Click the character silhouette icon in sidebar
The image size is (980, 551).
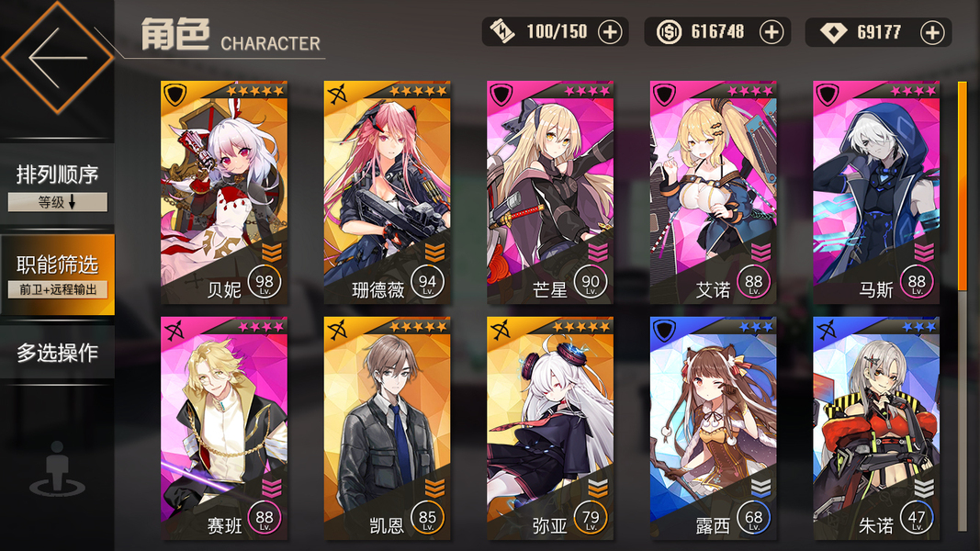[57, 468]
